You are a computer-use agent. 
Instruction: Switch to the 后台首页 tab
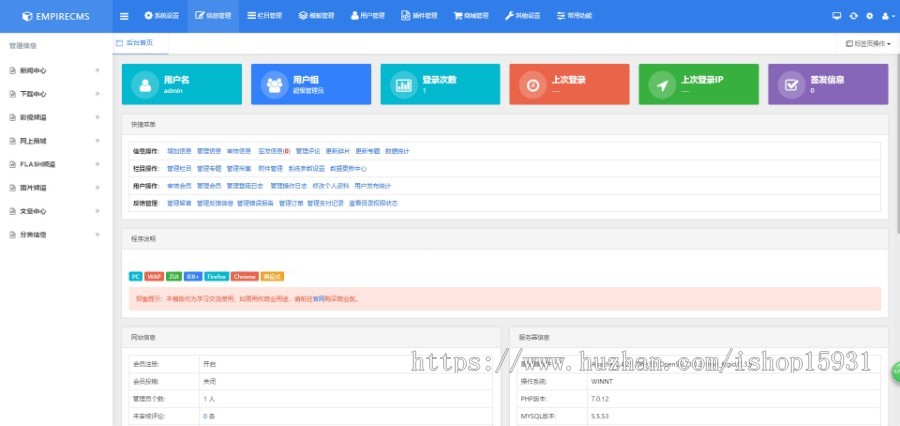140,43
